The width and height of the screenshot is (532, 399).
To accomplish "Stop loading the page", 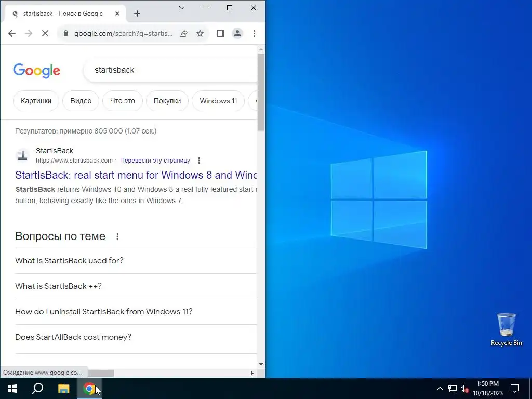I will pyautogui.click(x=45, y=33).
